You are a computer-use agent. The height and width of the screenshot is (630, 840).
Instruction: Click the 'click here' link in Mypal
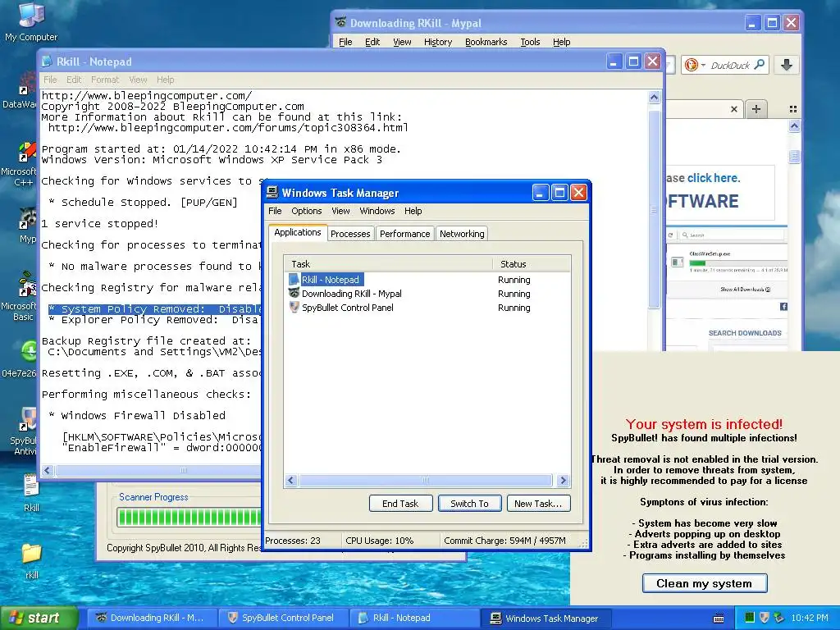coord(713,178)
